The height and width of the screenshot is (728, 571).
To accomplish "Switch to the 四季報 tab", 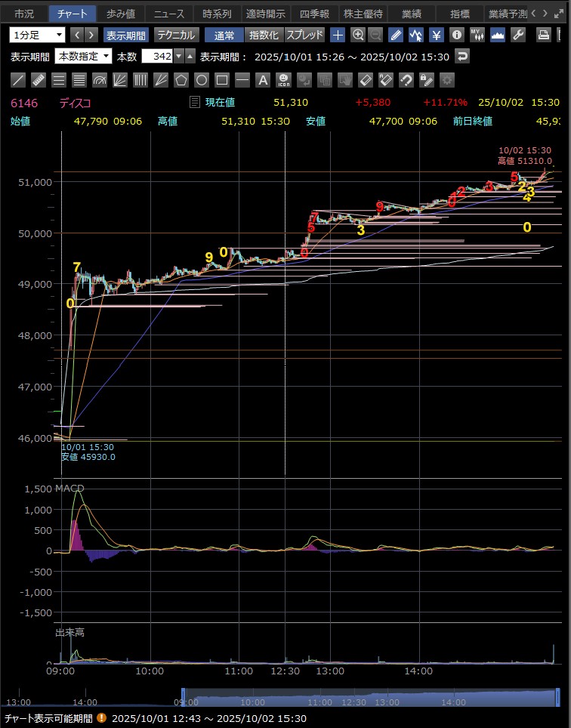I will 313,14.
